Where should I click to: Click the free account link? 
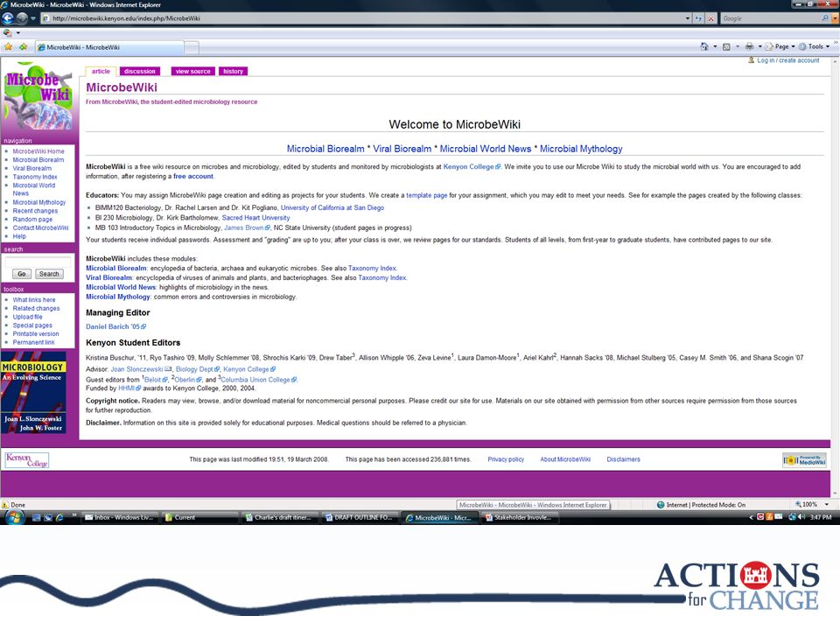(192, 176)
